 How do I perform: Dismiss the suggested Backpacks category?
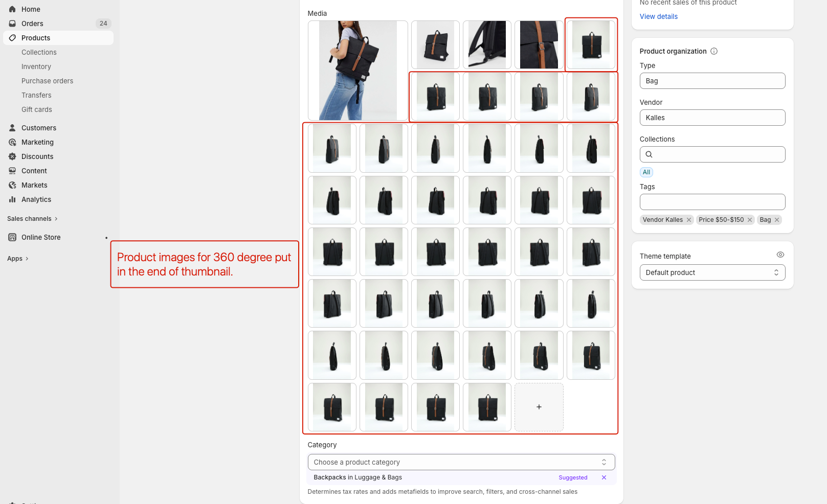click(604, 477)
